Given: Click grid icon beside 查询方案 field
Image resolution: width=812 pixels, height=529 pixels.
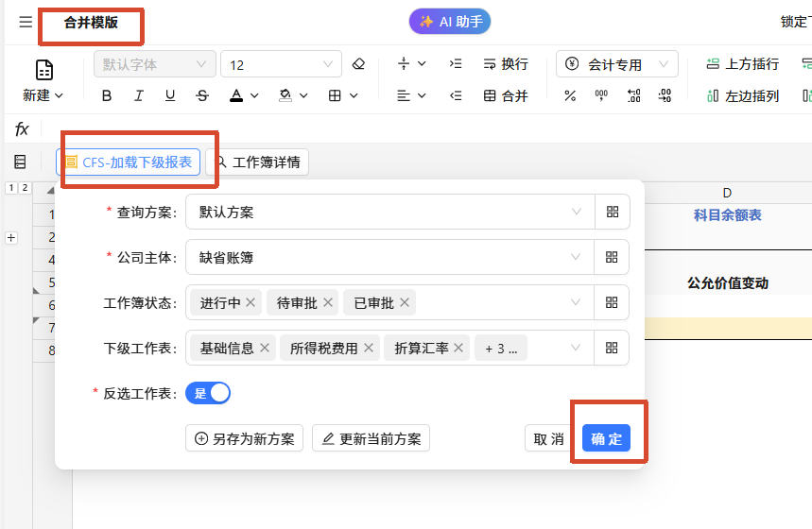Looking at the screenshot, I should (x=613, y=212).
